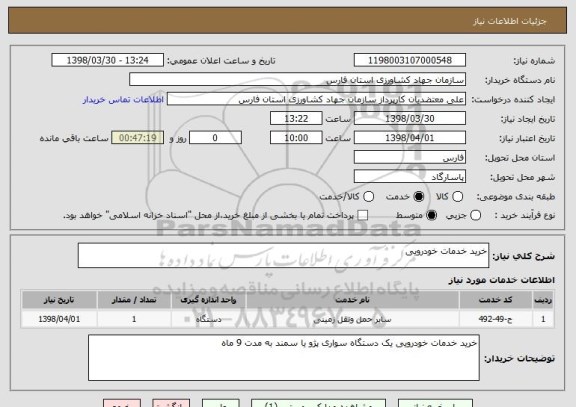Click the quantity cell in row 1
The height and width of the screenshot is (407, 576).
point(134,319)
